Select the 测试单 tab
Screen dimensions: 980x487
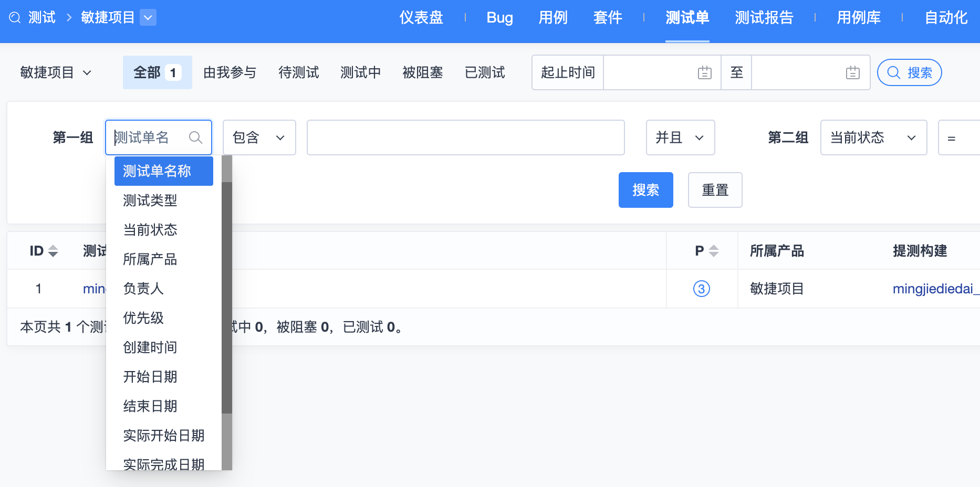point(687,18)
